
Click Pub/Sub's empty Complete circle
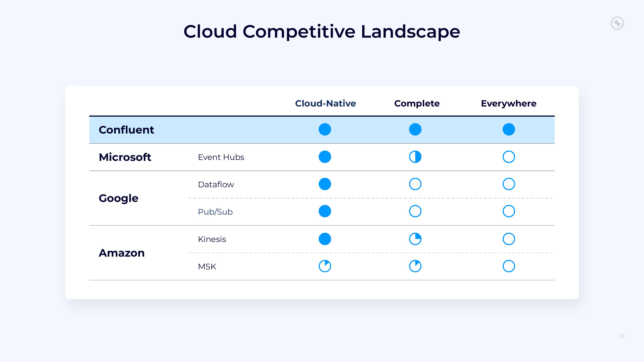click(x=415, y=211)
